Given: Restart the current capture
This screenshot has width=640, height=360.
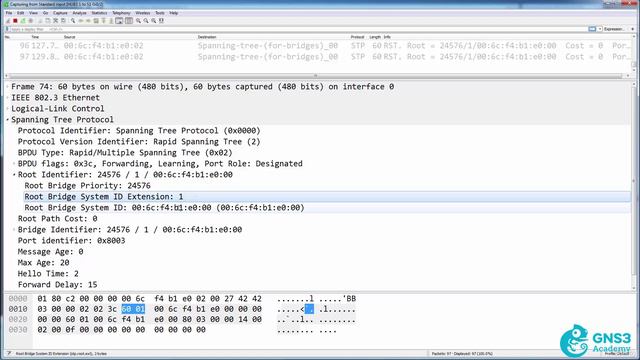Looking at the screenshot, I should tap(23, 20).
